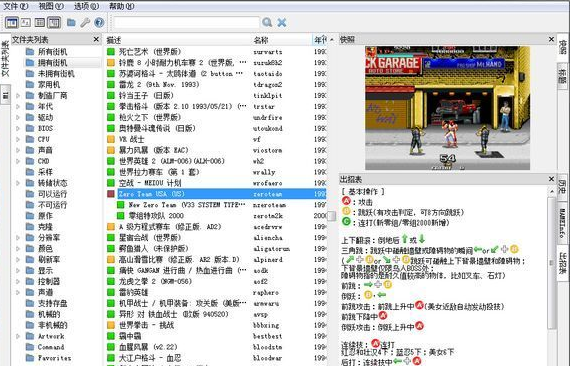Screen dimensions: 570x366
Task: Click the search box in the toolbar
Action: [186, 23]
